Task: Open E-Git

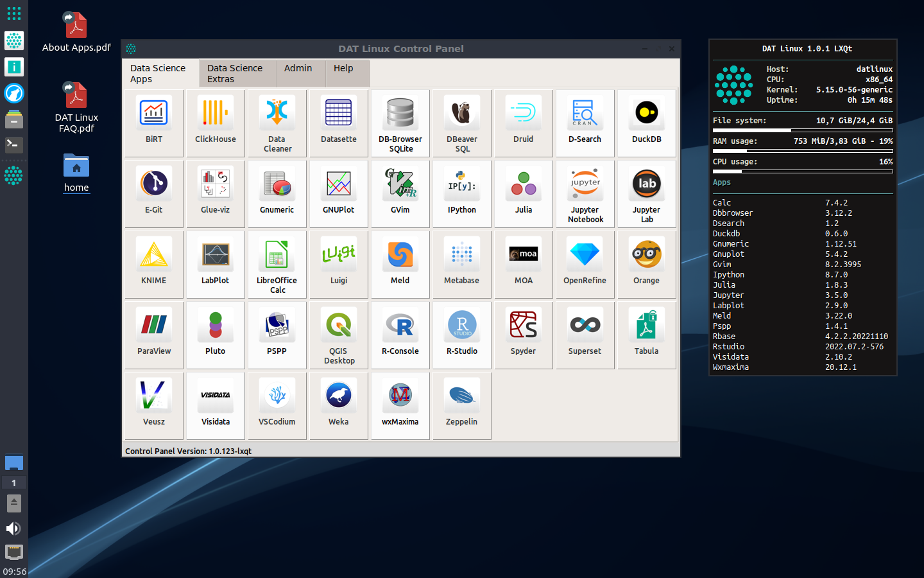Action: point(154,194)
